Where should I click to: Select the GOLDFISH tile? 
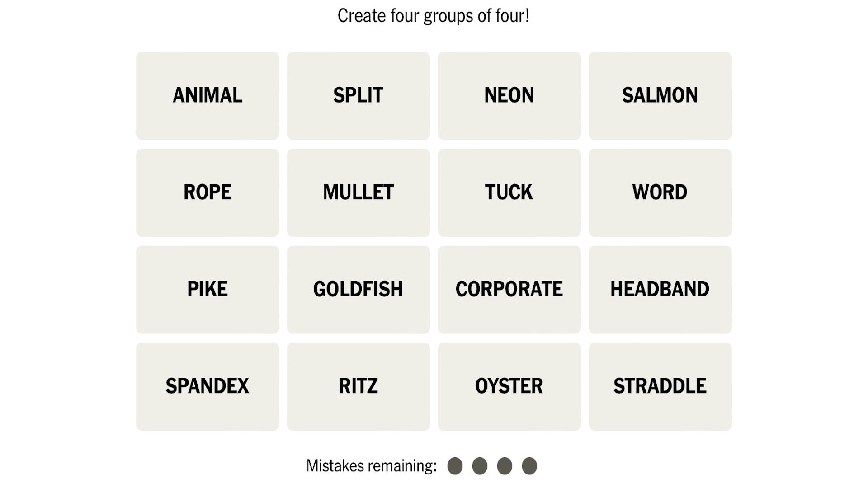(x=358, y=289)
